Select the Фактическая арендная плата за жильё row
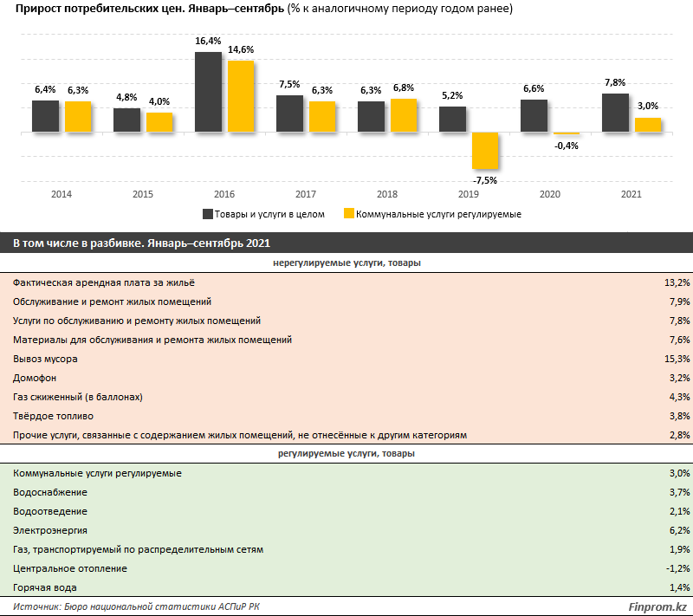Screen dimensions: 693x616 click(346, 282)
